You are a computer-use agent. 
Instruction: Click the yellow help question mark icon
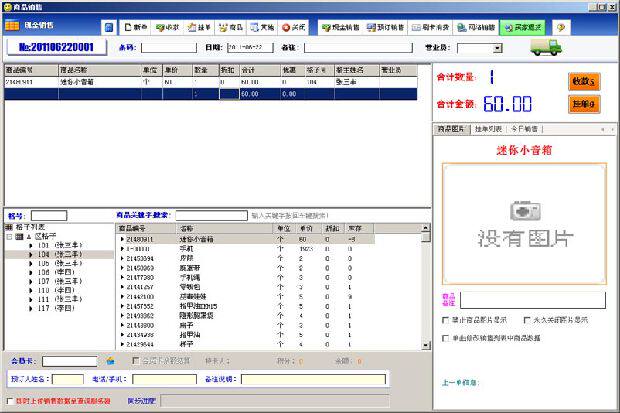[x=561, y=27]
